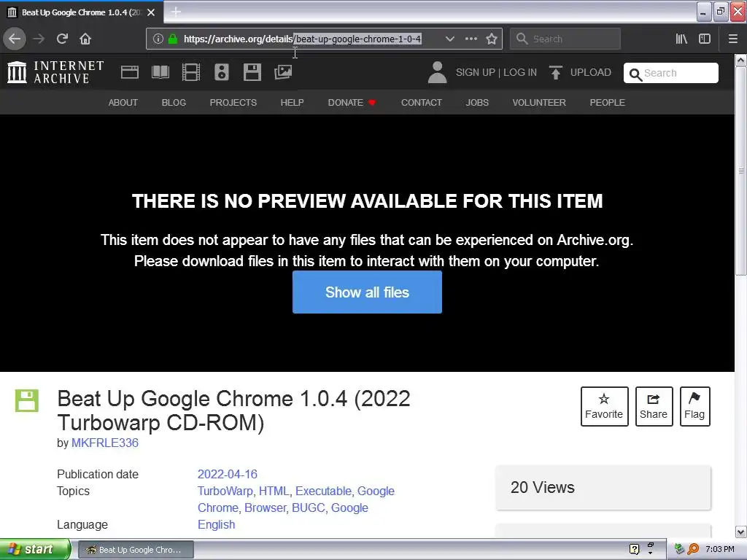This screenshot has width=747, height=560.
Task: Go back with the browser back arrow
Action: point(15,39)
